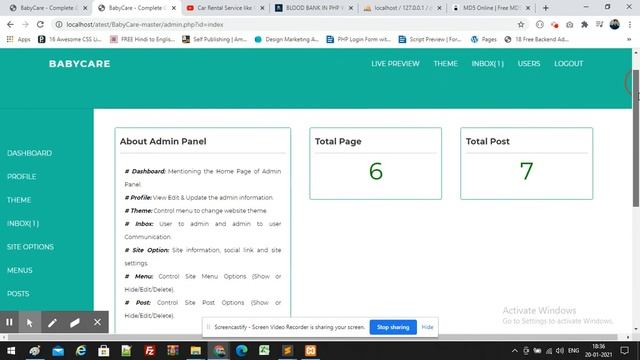Open INBOX(1) in top navigation bar
This screenshot has height=360, width=640.
click(x=488, y=64)
